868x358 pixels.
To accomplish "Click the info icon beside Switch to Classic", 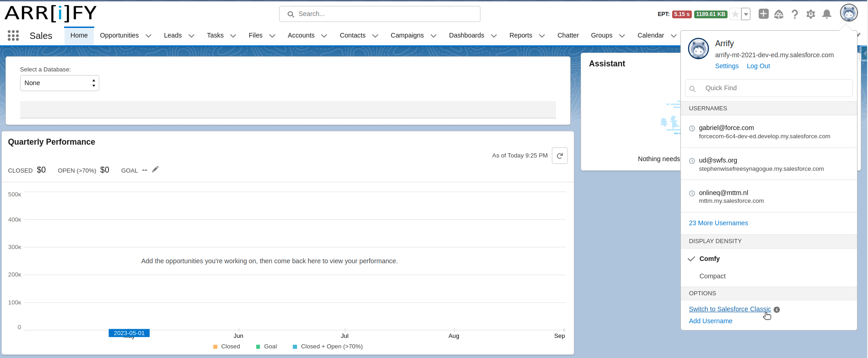I will tap(777, 309).
